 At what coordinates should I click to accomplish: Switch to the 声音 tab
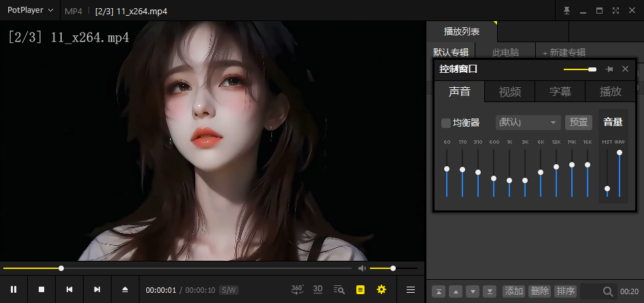pos(460,91)
